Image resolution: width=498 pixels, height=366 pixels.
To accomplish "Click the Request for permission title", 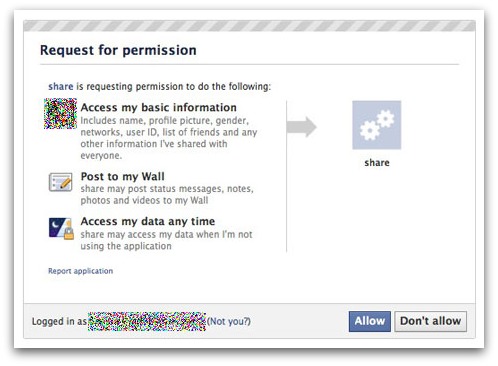I will [118, 50].
